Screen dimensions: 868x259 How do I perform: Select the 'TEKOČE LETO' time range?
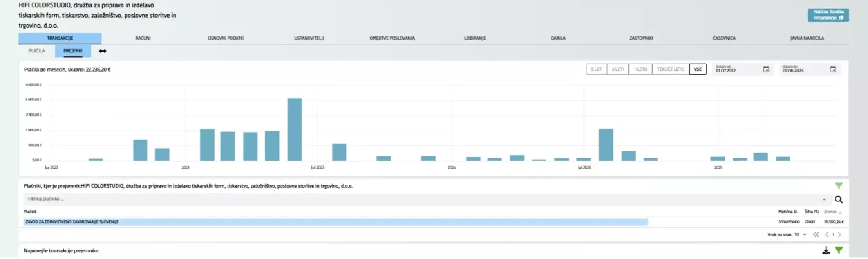click(670, 69)
